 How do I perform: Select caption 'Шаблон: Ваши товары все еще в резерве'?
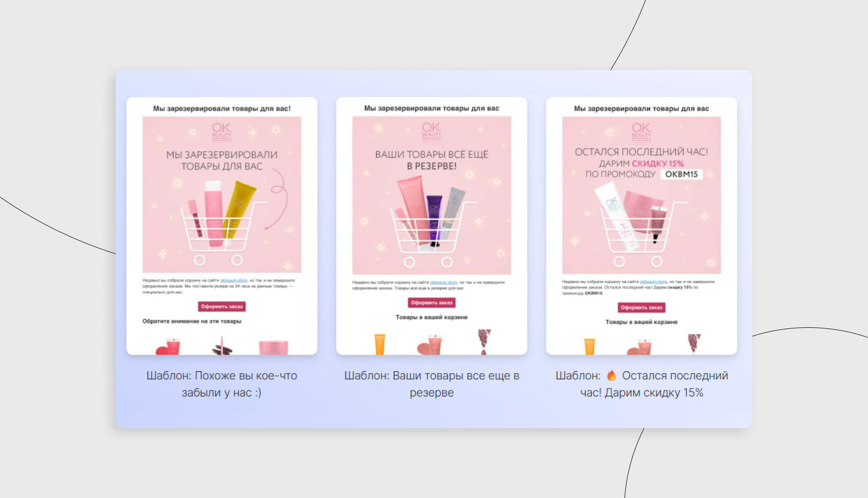tap(432, 384)
